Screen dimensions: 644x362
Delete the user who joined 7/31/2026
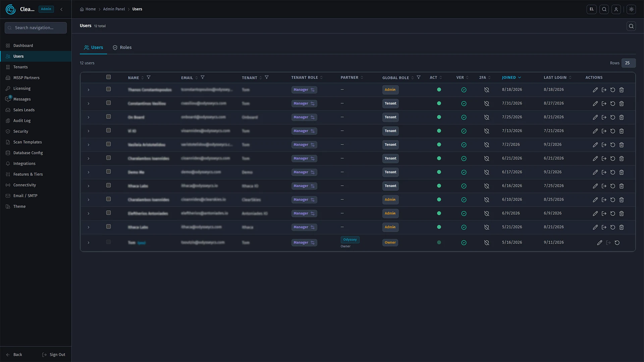[621, 104]
